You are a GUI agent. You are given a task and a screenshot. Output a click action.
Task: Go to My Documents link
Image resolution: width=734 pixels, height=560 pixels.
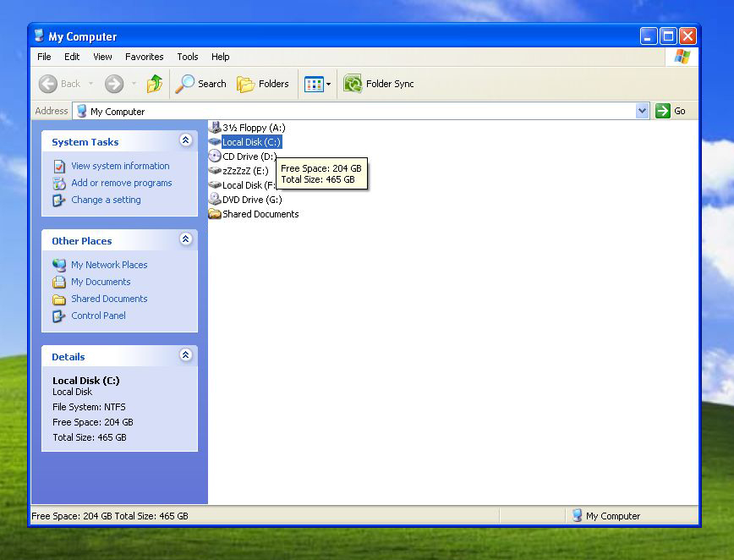101,282
